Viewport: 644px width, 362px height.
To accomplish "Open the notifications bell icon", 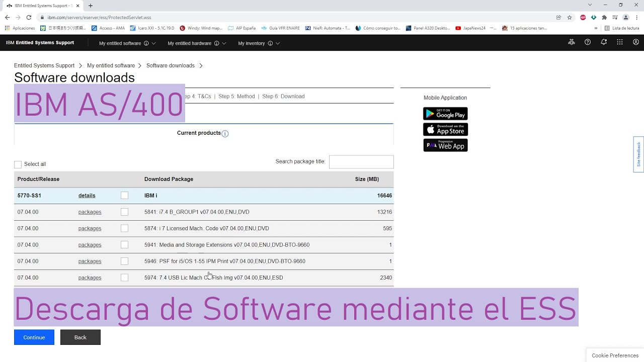I will [x=604, y=43].
